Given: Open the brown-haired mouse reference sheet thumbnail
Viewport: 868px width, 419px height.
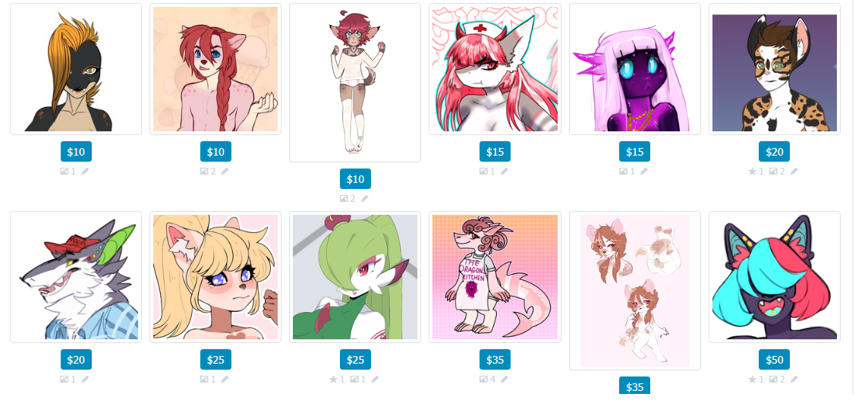Looking at the screenshot, I should tap(635, 291).
